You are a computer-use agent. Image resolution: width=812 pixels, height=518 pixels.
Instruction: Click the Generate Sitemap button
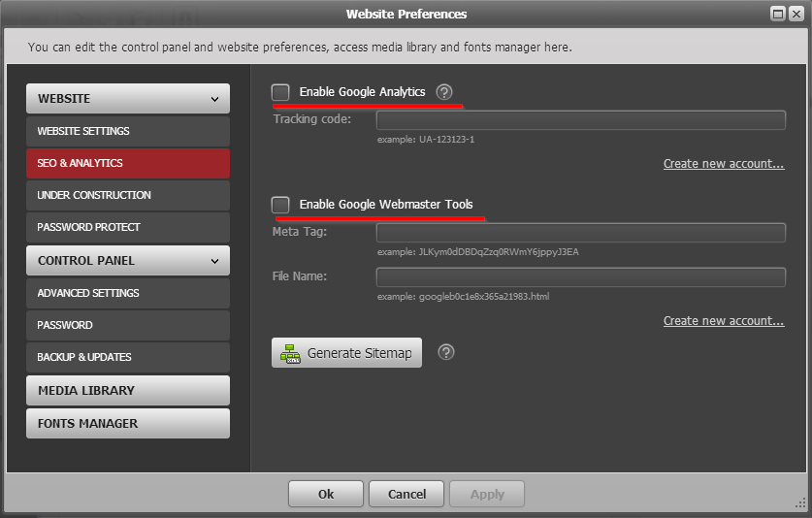click(x=346, y=353)
